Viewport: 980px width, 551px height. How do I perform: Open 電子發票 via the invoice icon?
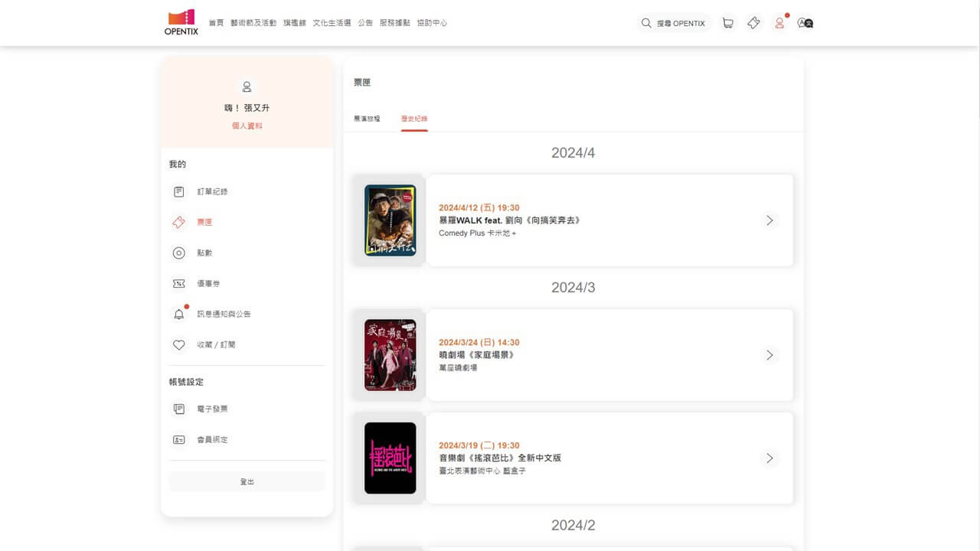pos(178,409)
